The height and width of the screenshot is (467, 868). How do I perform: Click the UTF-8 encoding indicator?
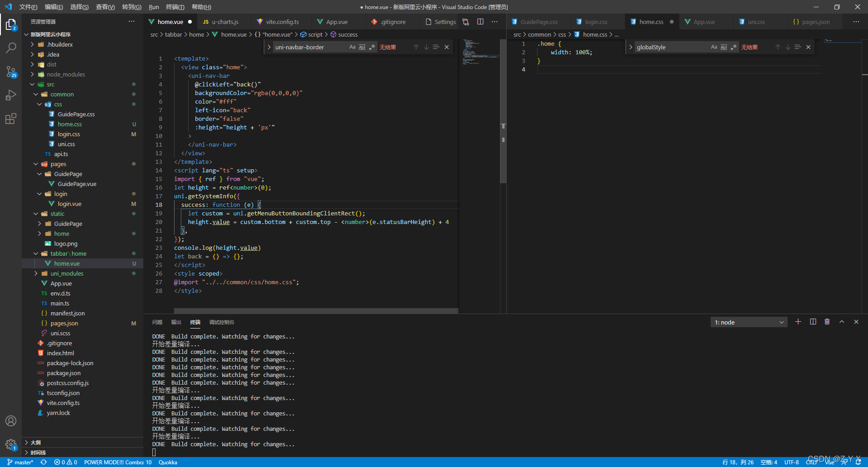(792, 462)
